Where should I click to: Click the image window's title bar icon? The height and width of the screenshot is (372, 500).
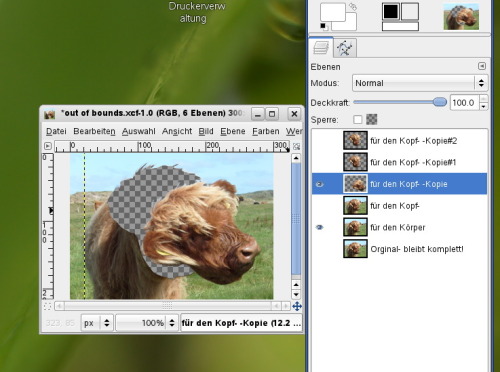tap(50, 114)
